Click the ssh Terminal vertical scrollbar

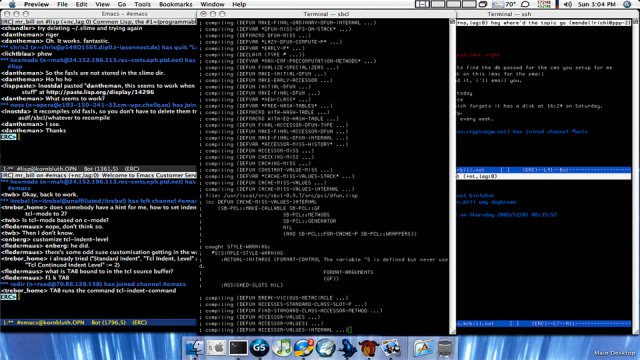[x=636, y=176]
